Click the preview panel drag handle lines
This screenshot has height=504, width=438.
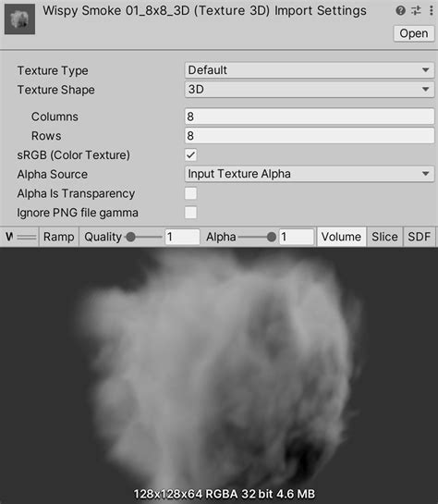[27, 238]
